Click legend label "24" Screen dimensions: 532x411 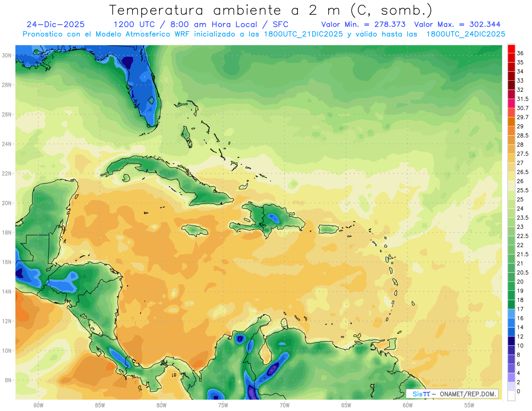[520, 209]
